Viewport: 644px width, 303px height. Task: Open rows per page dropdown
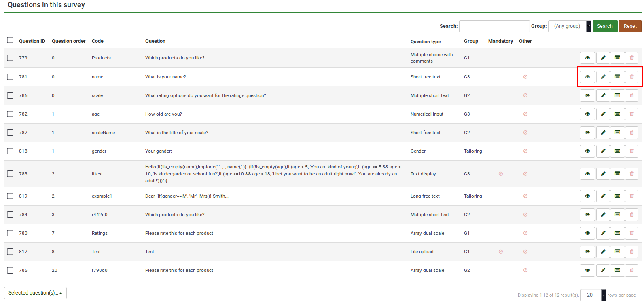click(x=593, y=295)
